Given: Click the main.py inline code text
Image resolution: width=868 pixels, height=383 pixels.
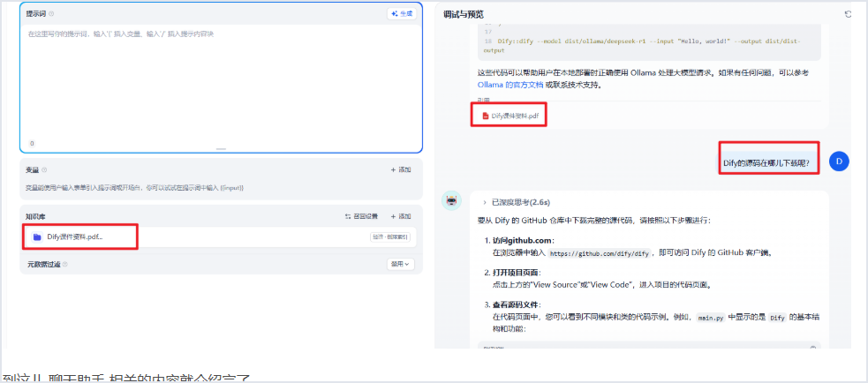Looking at the screenshot, I should click(711, 319).
